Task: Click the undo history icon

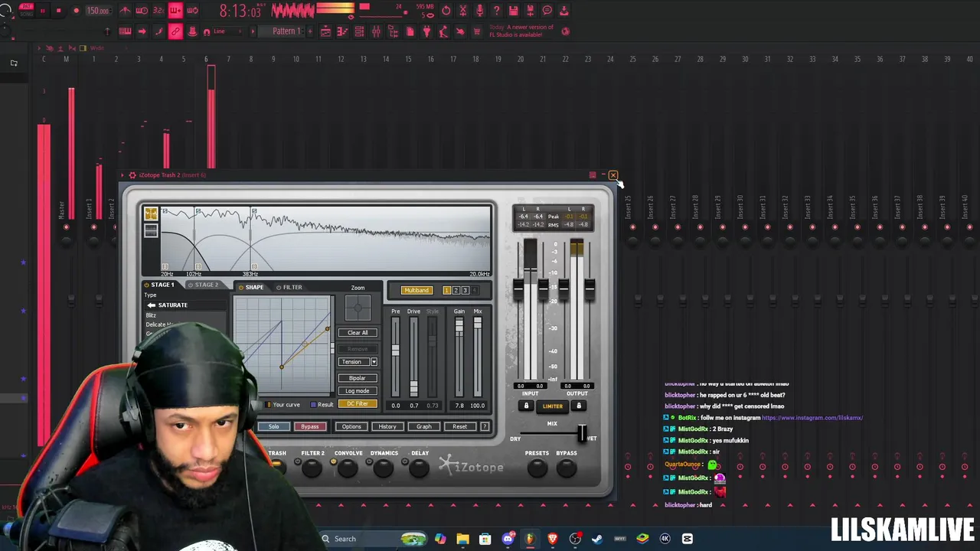Action: (446, 11)
